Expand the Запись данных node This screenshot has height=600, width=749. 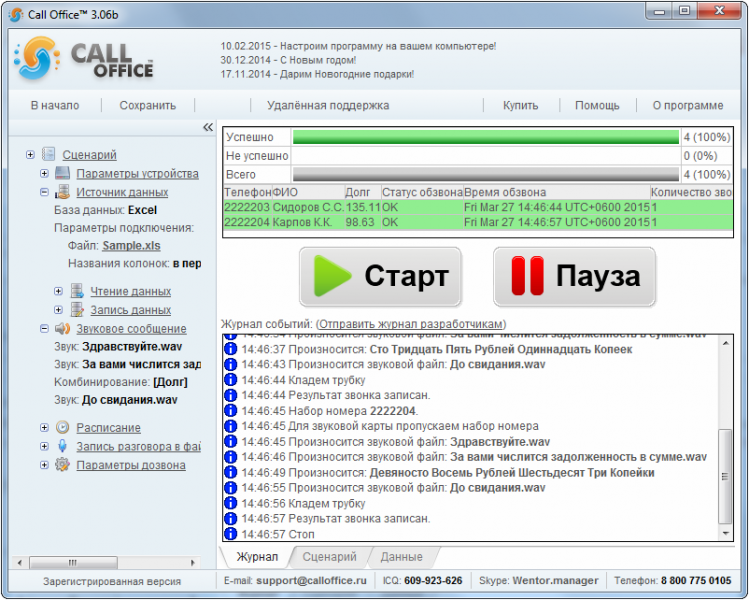[x=58, y=310]
